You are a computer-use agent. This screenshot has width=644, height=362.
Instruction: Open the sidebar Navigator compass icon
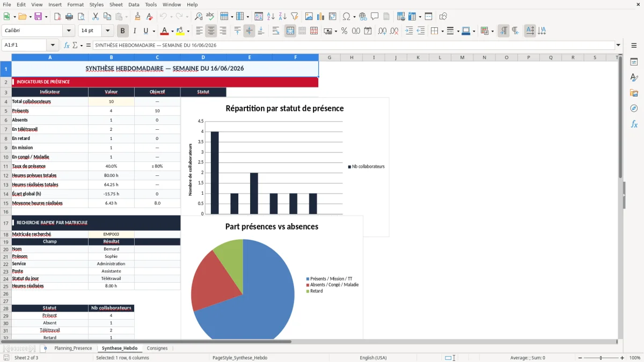[x=634, y=109]
